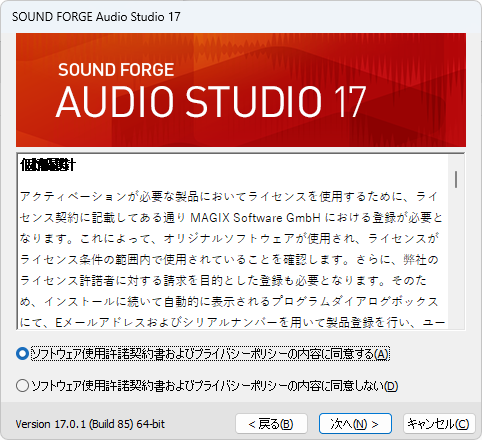Viewport: 482px width, 440px height.
Task: Click the Version 17.0.1 (Build 85) 64-bit label
Action: (x=90, y=424)
